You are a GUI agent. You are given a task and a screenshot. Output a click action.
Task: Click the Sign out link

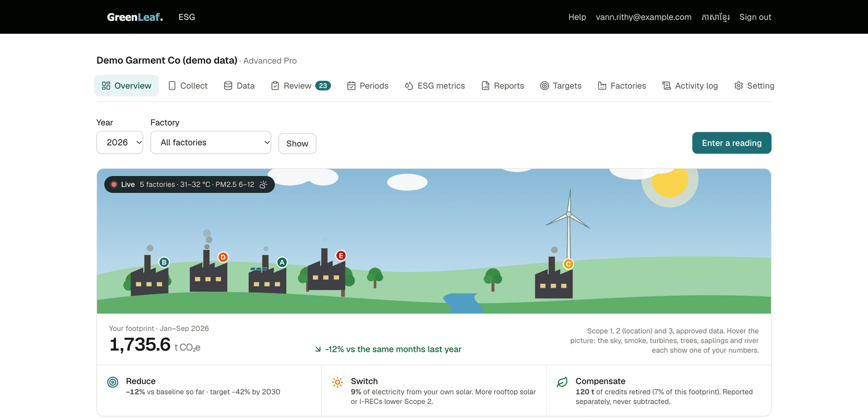[755, 17]
